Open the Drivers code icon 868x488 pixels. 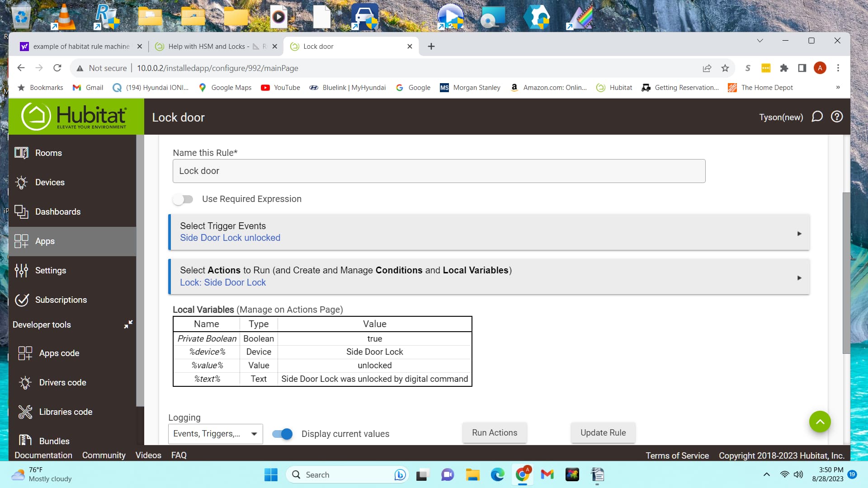pyautogui.click(x=25, y=382)
